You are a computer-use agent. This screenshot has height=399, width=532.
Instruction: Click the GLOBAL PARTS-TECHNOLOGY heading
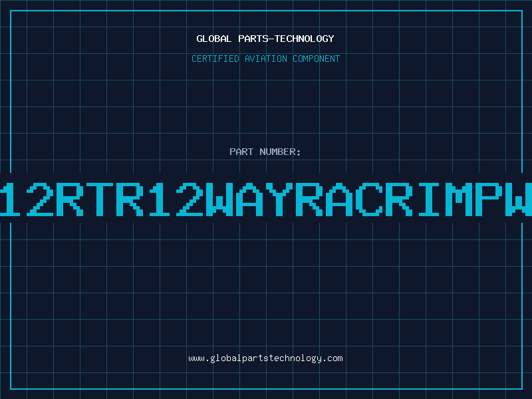click(x=265, y=39)
